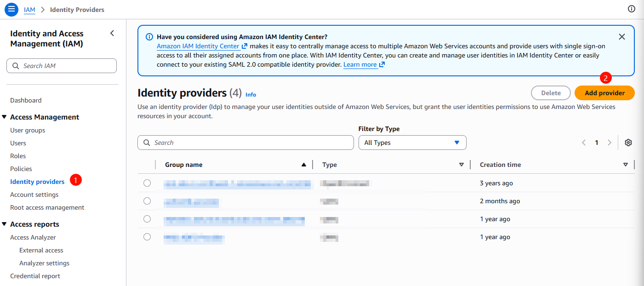Click the '3 years ago' creation time cell
This screenshot has height=286, width=644.
point(496,183)
